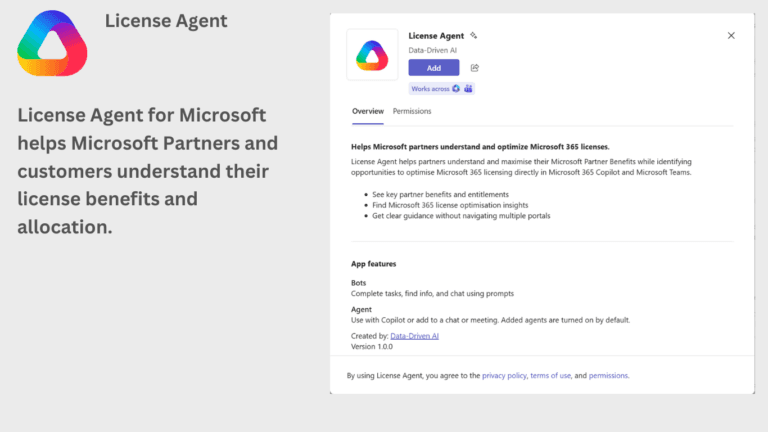The width and height of the screenshot is (768, 432).
Task: Click the License Agent logo in the dialog
Action: coord(373,54)
